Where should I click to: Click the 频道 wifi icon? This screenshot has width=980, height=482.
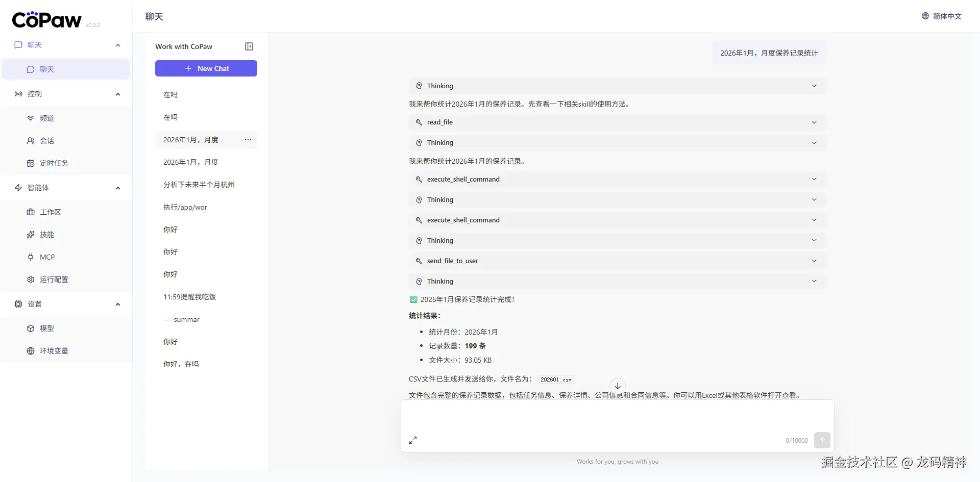31,118
